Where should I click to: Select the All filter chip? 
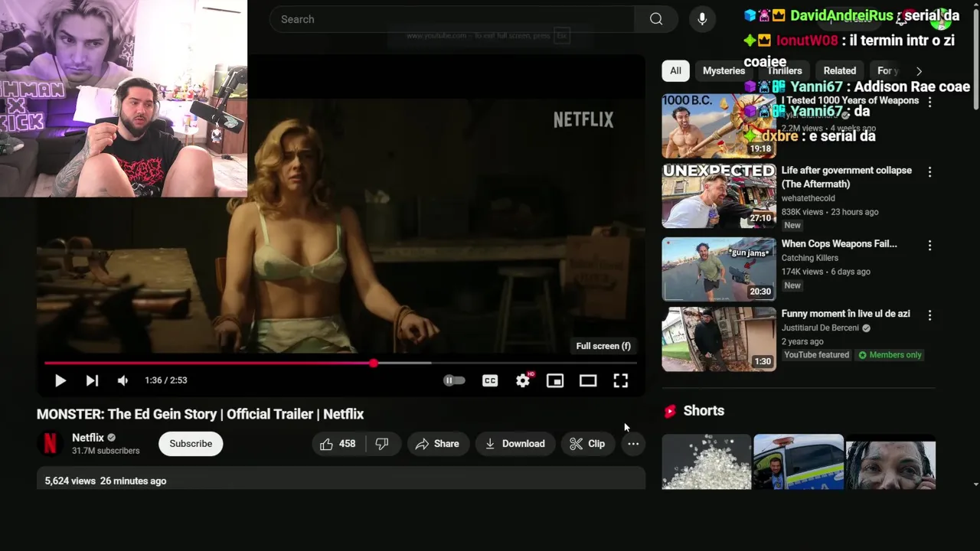pyautogui.click(x=675, y=70)
